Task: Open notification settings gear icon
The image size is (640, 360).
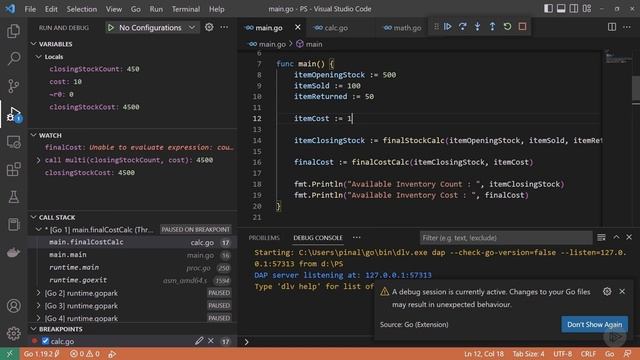Action: [607, 291]
